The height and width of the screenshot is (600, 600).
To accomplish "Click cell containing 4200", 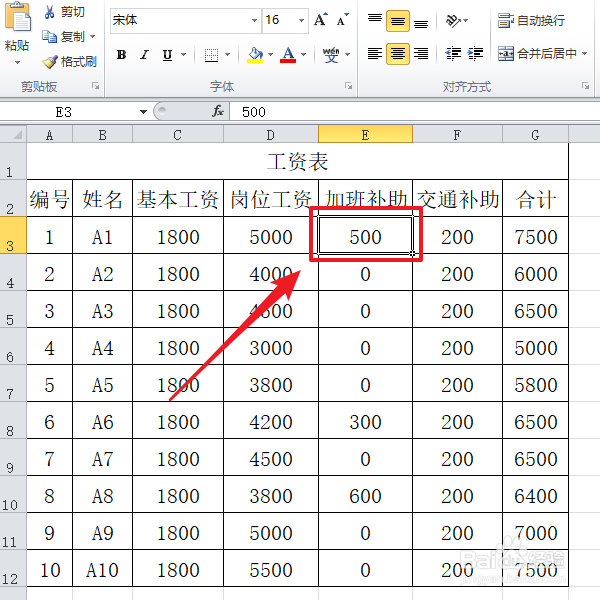I will pyautogui.click(x=271, y=421).
